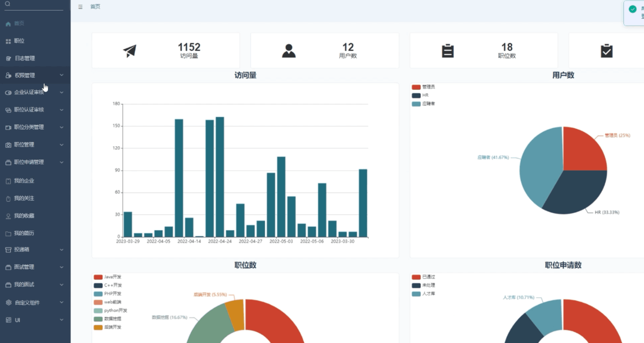
Task: Toggle 已通过 in 职位申请数 legend
Action: 423,277
